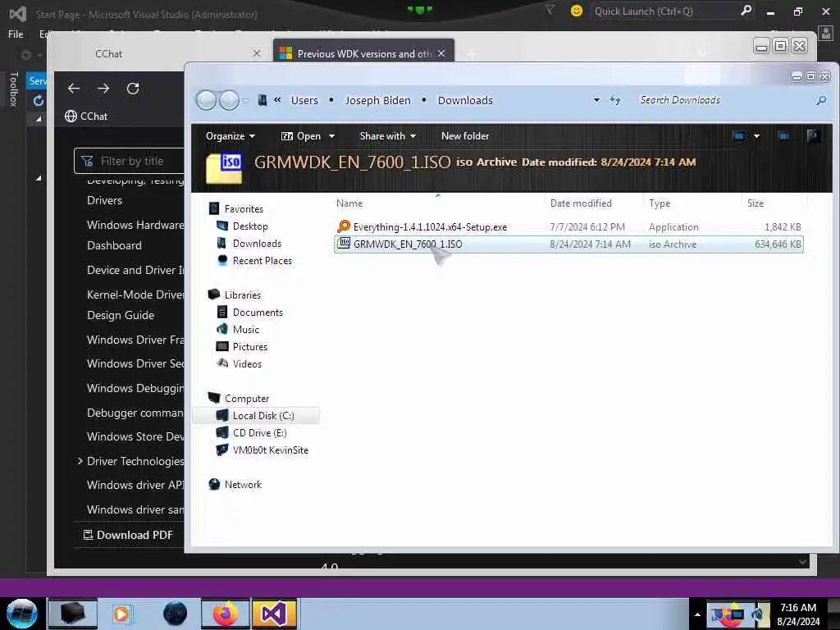
Task: Click the large ISO file icon in the details header
Action: click(x=224, y=168)
